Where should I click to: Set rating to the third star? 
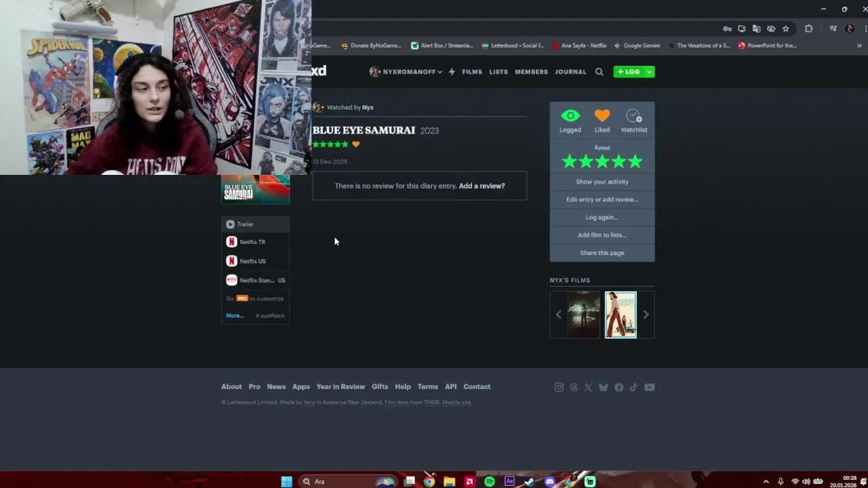click(x=602, y=161)
